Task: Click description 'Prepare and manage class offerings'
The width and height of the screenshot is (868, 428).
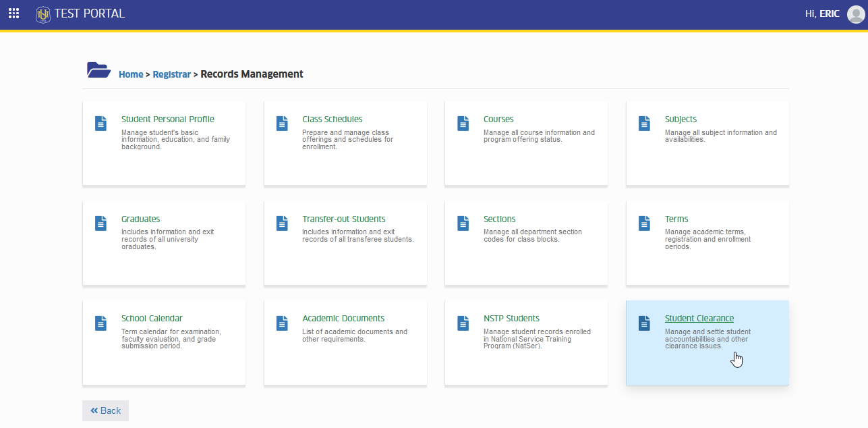Action: 347,140
